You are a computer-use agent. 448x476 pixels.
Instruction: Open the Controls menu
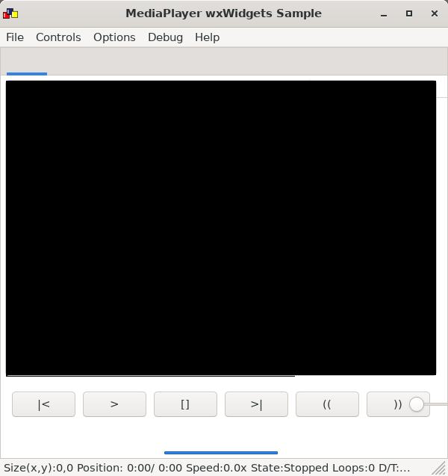coord(58,37)
